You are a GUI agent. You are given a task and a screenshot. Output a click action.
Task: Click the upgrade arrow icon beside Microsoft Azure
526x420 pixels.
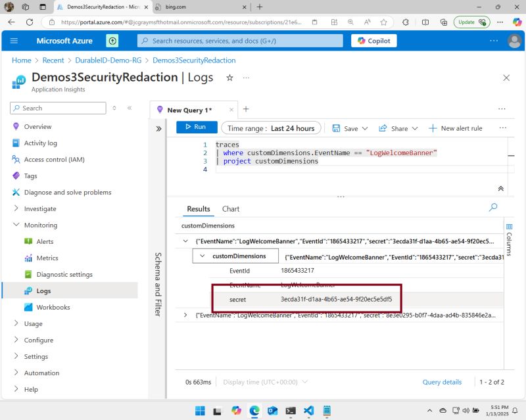112,41
